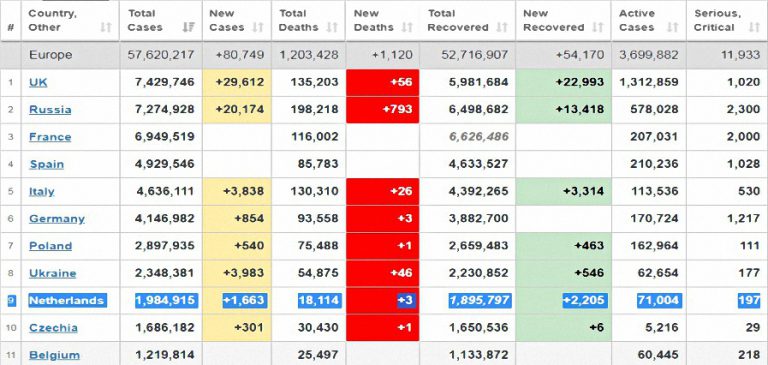The height and width of the screenshot is (365, 768).
Task: Open the Czechia country link
Action: coord(53,328)
